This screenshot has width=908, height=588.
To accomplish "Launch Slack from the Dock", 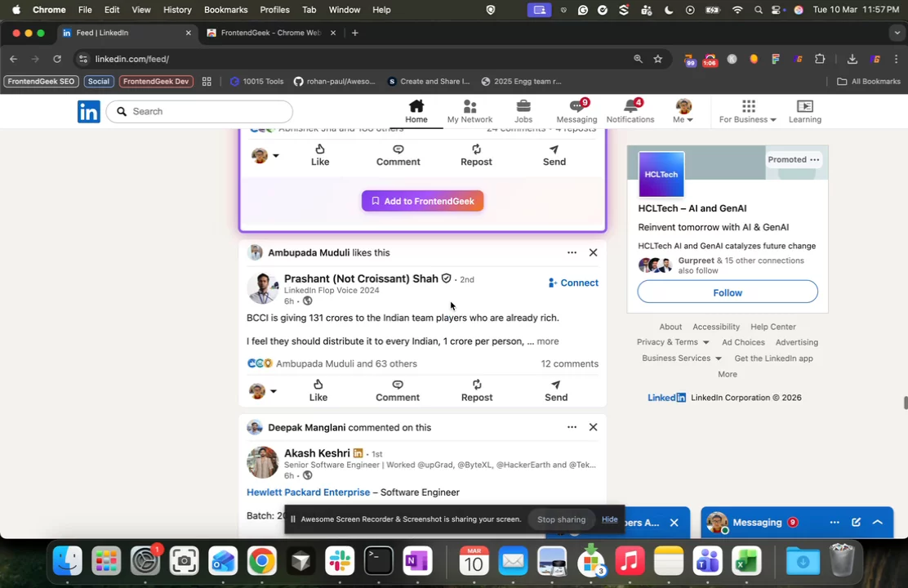I will 340,561.
